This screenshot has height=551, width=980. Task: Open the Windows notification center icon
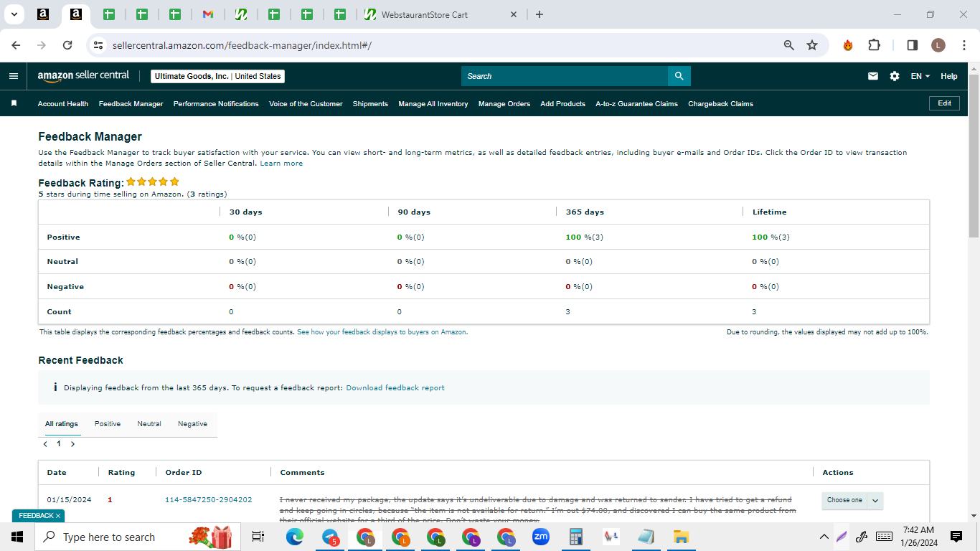click(956, 537)
